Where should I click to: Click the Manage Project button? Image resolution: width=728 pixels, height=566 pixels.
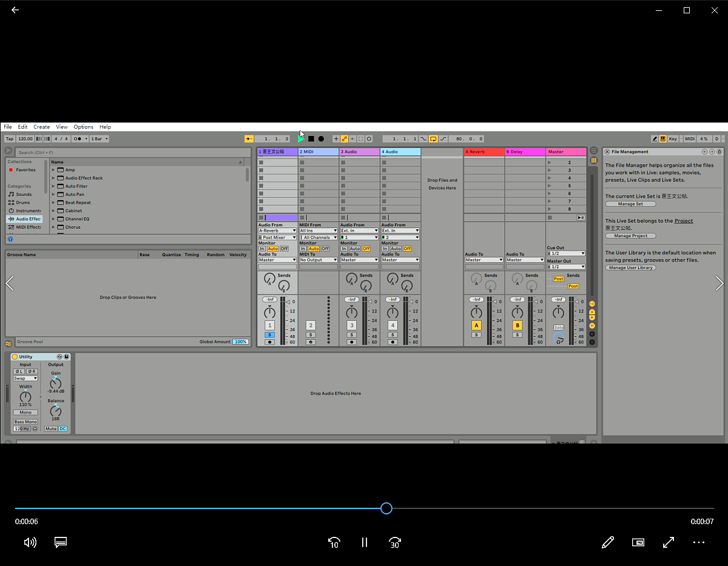[x=630, y=236]
